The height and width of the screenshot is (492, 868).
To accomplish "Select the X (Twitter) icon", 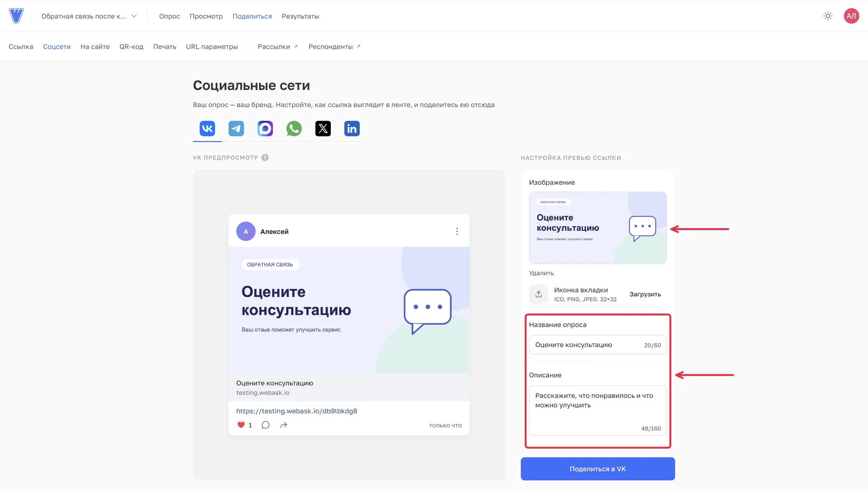I will (x=323, y=129).
